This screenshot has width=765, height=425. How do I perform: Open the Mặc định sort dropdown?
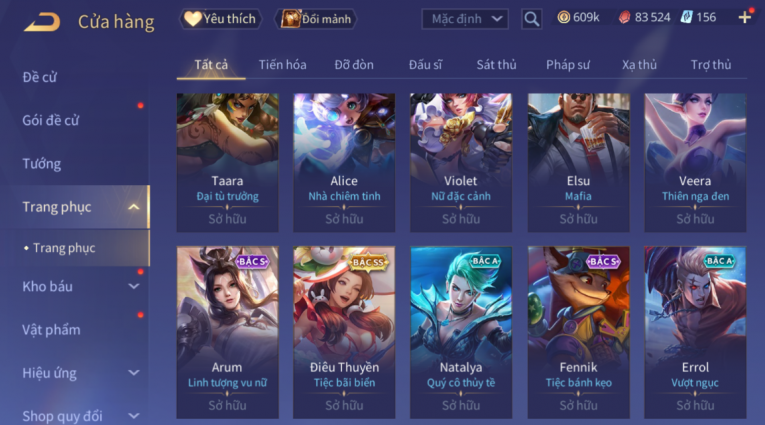click(465, 19)
